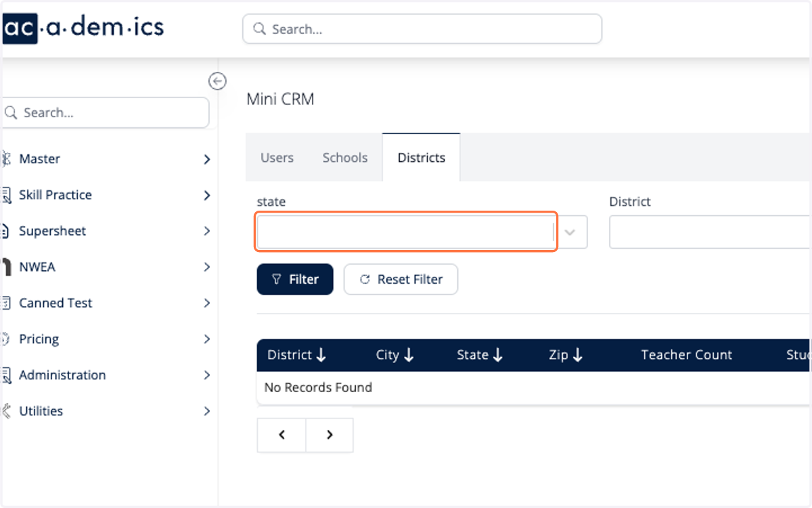Click the top global Search box
The height and width of the screenshot is (508, 812).
coord(422,29)
